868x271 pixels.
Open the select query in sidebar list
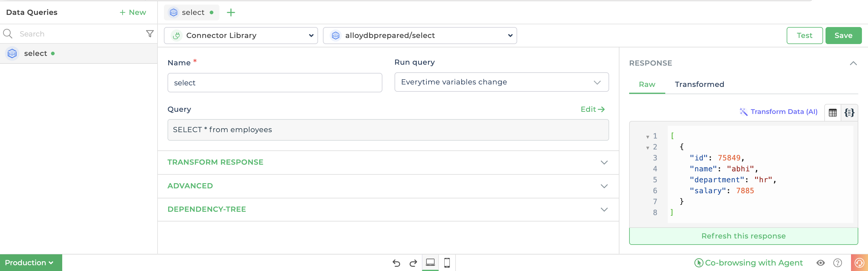(79, 53)
